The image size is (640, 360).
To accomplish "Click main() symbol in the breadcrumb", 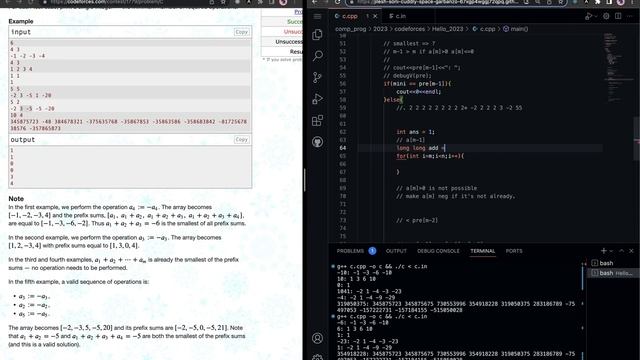I will (516, 29).
